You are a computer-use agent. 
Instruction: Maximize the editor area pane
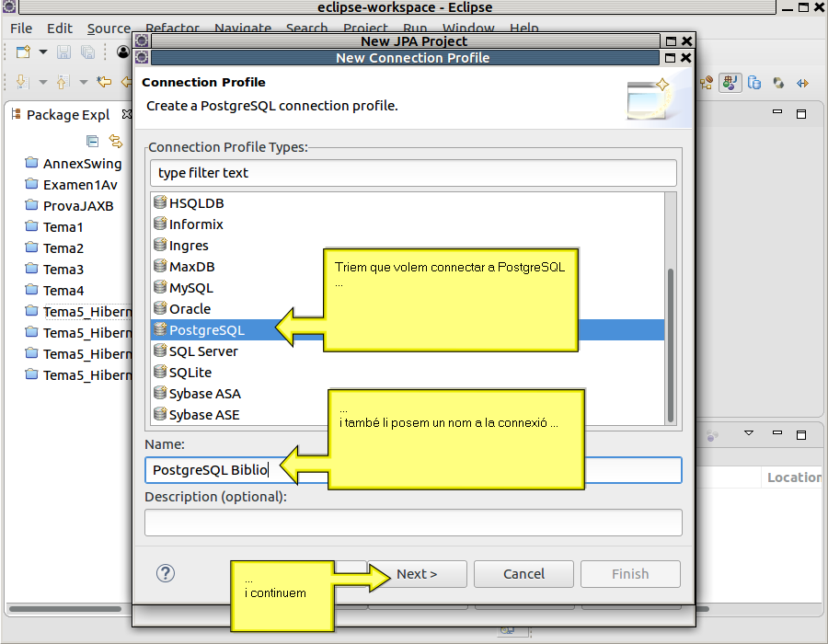tap(801, 113)
